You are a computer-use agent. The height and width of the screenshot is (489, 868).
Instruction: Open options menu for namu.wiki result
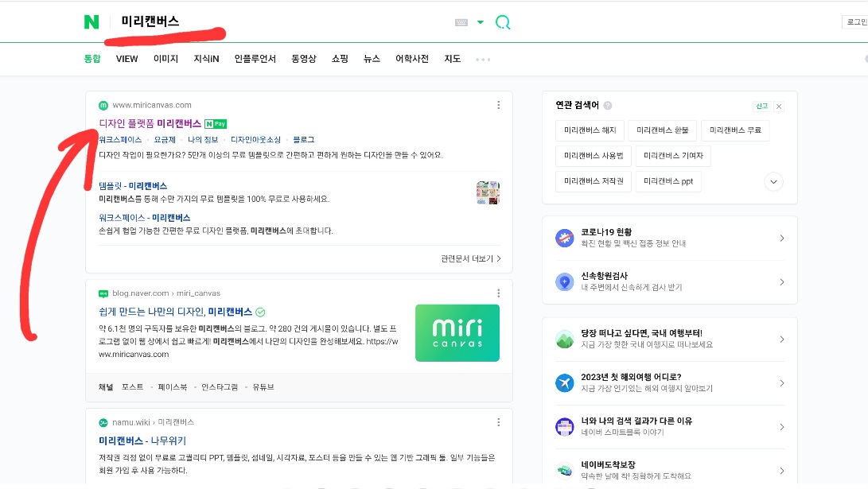coord(498,423)
